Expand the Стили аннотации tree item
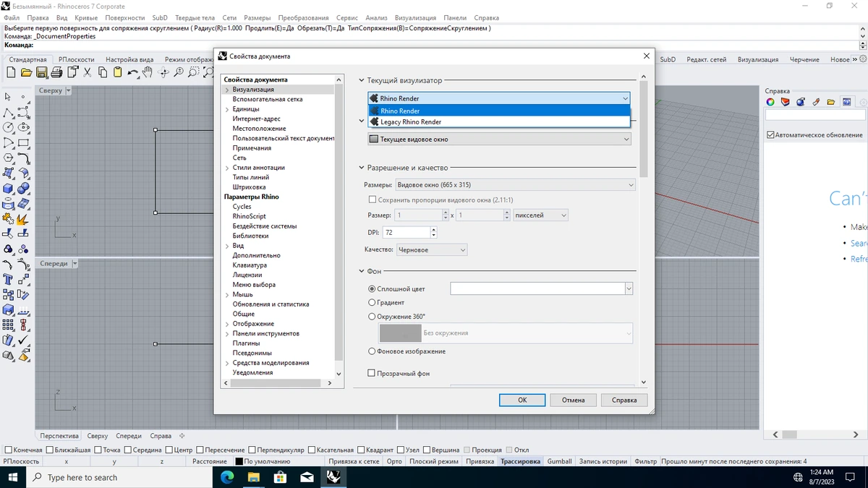 tap(227, 168)
